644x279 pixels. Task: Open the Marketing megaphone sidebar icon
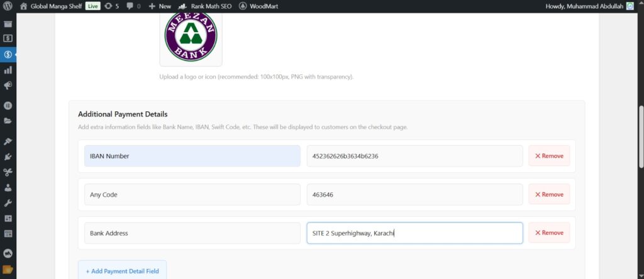(8, 85)
